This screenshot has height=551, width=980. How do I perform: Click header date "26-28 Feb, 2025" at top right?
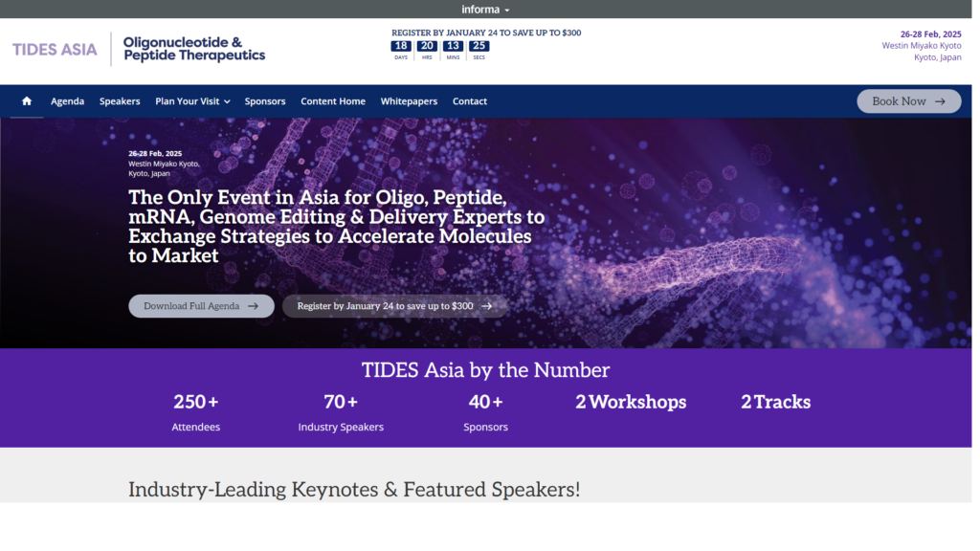pos(930,34)
